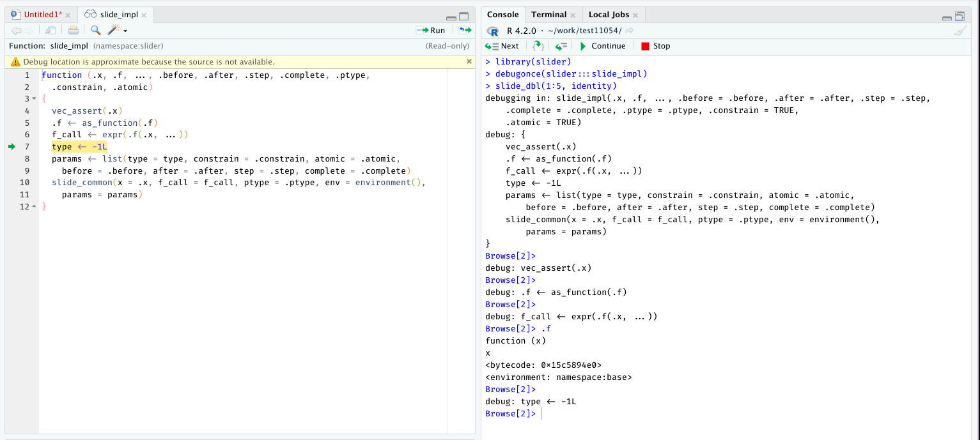Image resolution: width=980 pixels, height=440 pixels.
Task: Click the R logo in the console header
Action: pyautogui.click(x=492, y=30)
